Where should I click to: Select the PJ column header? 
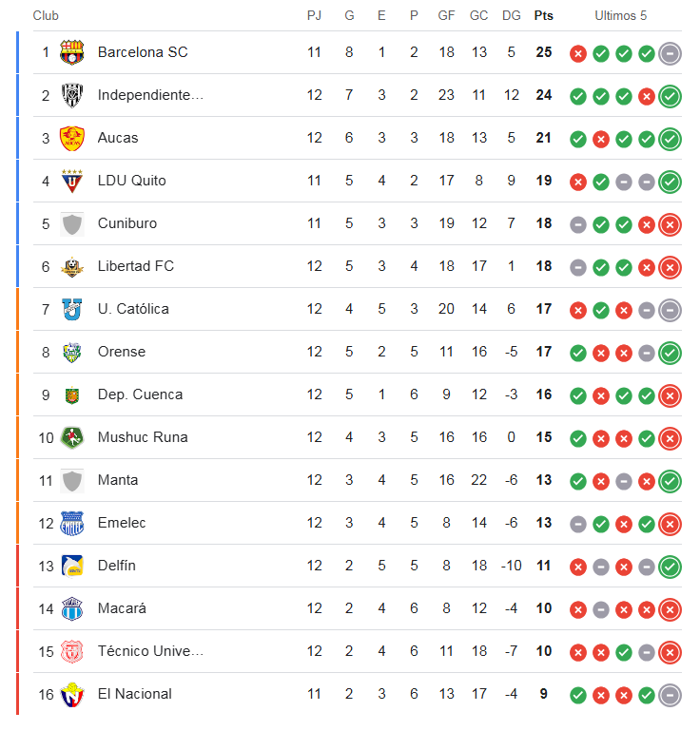click(x=314, y=16)
